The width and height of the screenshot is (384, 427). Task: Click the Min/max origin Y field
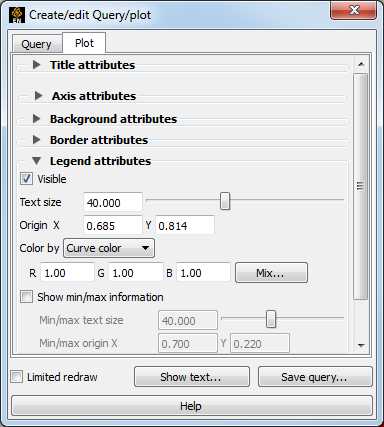pyautogui.click(x=260, y=343)
